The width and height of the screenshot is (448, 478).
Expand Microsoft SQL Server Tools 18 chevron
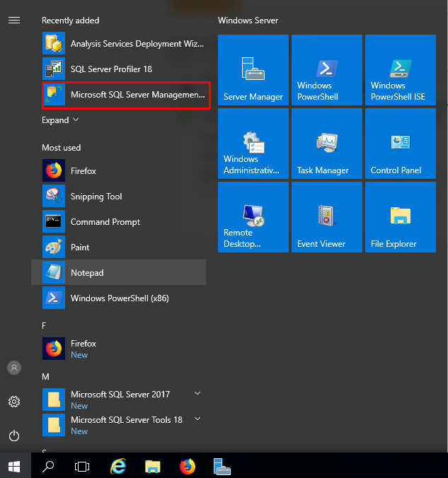[197, 419]
